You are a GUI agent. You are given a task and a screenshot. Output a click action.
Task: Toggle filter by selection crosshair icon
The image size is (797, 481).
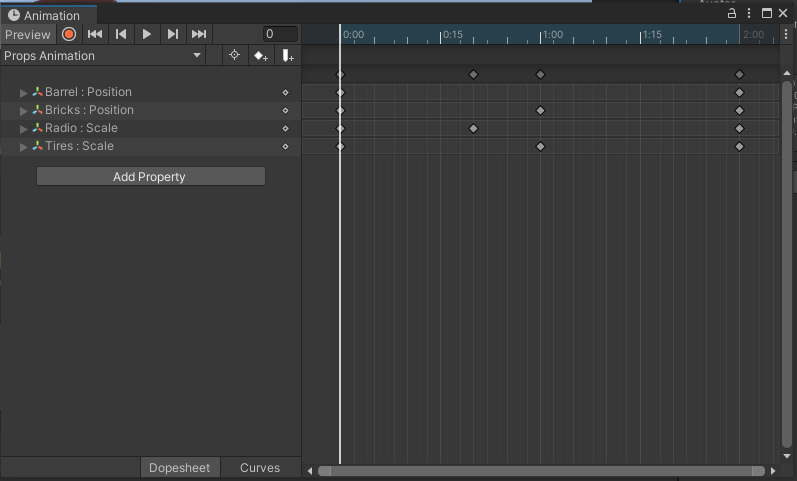point(234,55)
